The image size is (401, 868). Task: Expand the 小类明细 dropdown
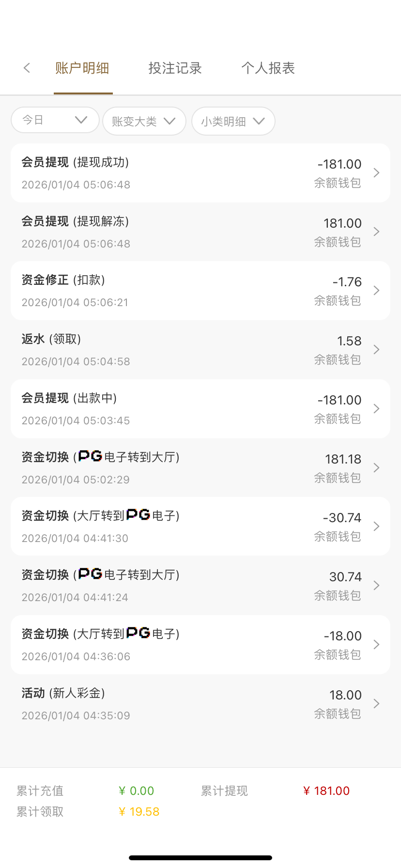pos(233,121)
